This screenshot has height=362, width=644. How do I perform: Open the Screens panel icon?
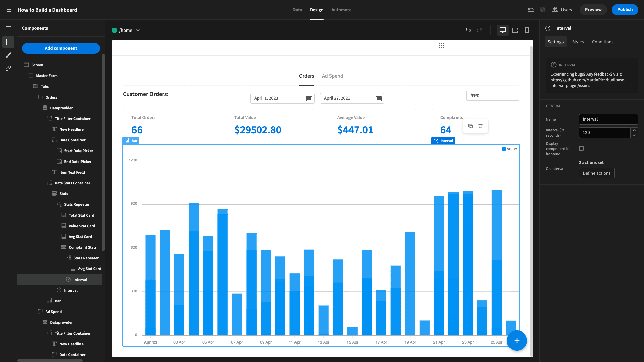[x=8, y=28]
